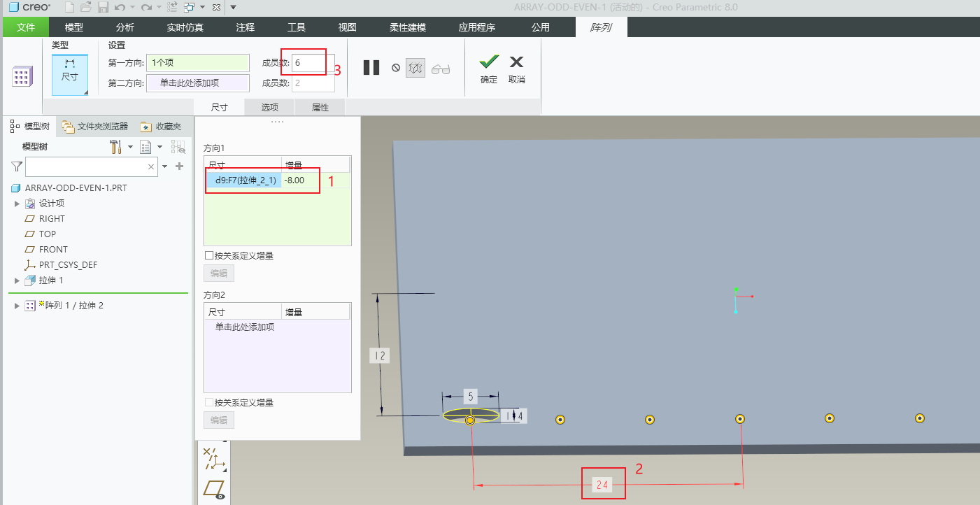Toggle the attached preview icon
The height and width of the screenshot is (505, 980).
pyautogui.click(x=416, y=68)
